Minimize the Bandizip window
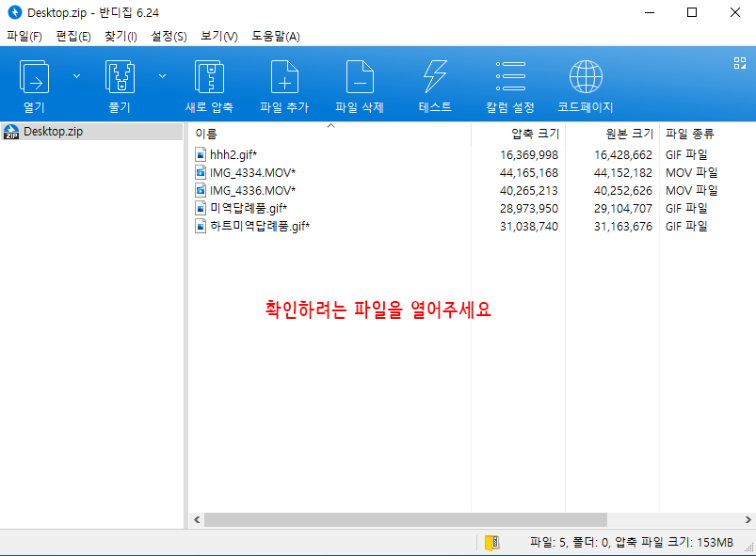Screen dimensions: 756x556 650,12
